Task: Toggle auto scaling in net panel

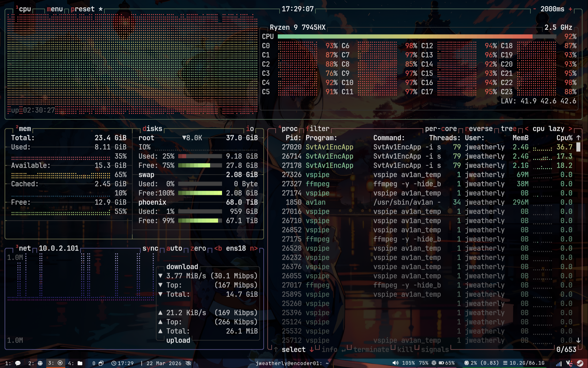Action: 174,248
